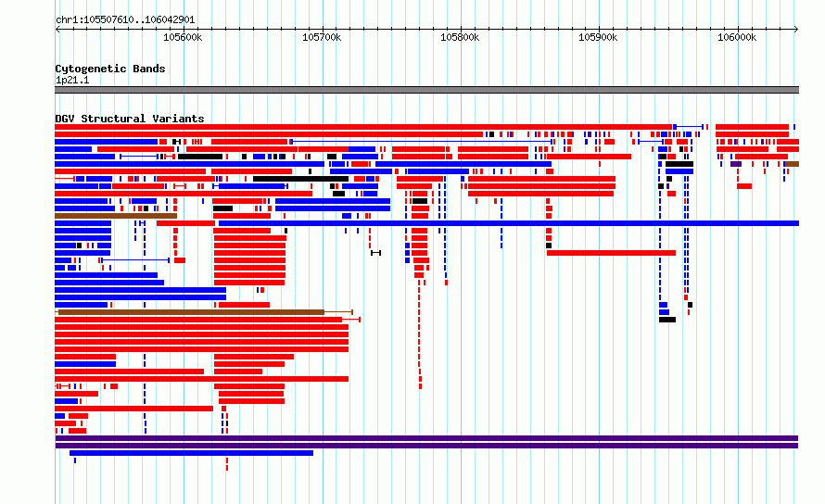Click the 105800k ruler label
Screen dimensions: 825x504
(460, 37)
